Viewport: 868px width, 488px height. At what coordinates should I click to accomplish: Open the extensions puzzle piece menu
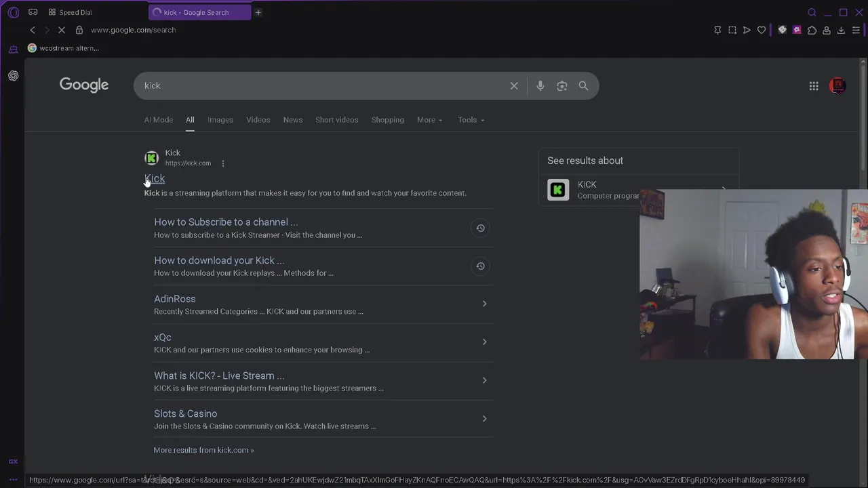click(x=812, y=30)
